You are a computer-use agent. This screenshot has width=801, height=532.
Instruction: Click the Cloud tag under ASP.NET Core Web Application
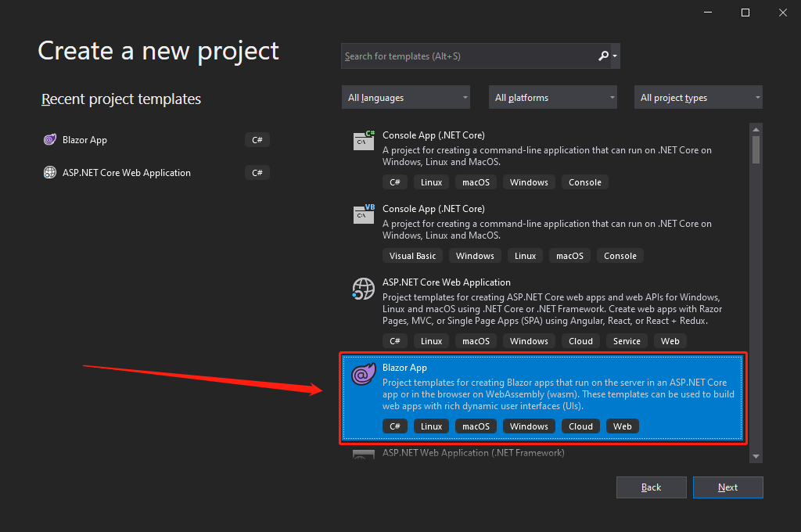[x=580, y=340]
